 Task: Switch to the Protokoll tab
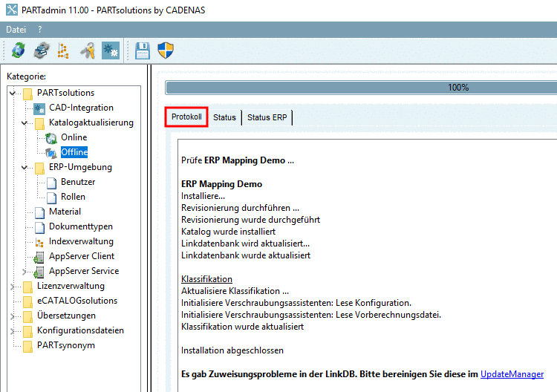(186, 117)
